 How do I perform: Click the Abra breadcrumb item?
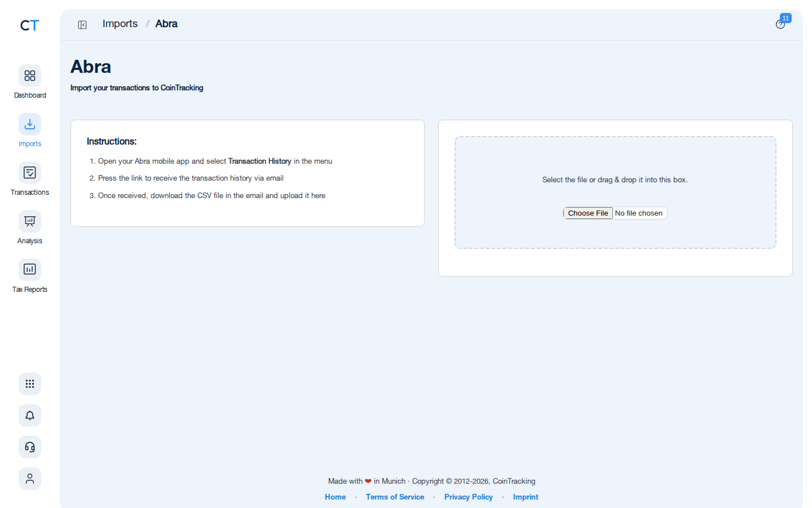[166, 24]
